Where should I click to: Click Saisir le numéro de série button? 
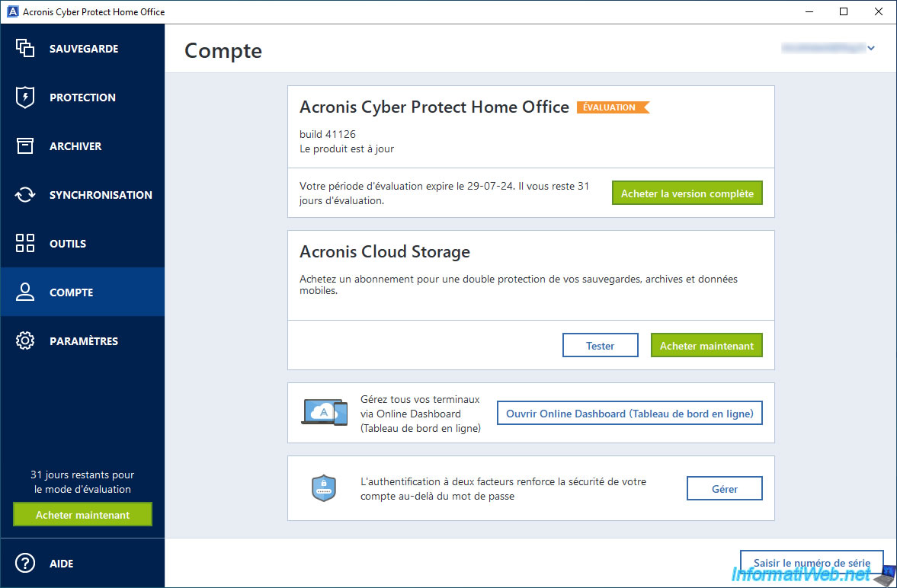812,562
